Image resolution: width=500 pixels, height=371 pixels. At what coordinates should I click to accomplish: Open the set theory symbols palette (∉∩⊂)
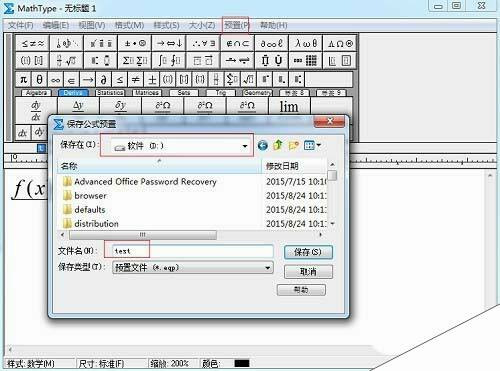237,43
